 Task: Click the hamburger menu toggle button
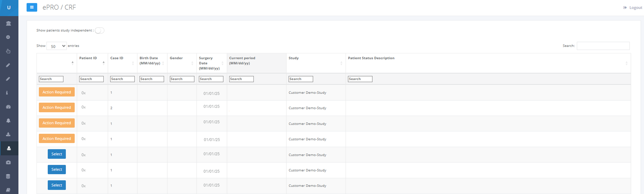point(32,7)
